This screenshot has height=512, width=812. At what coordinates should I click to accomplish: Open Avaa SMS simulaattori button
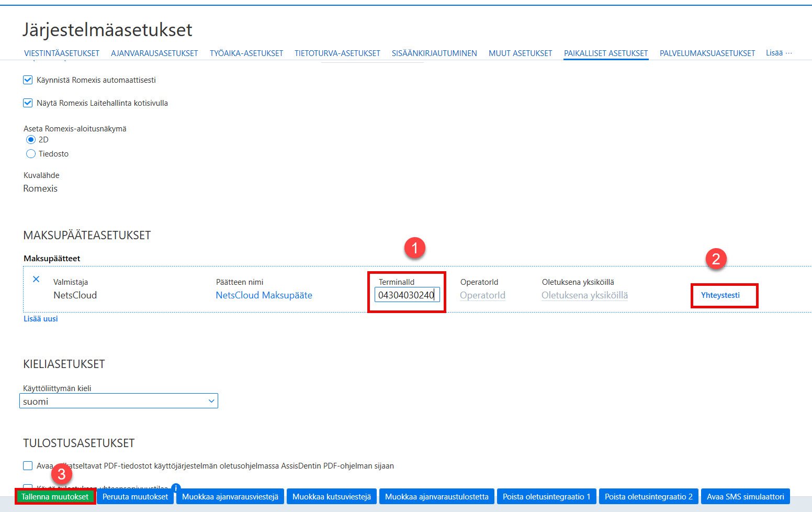(746, 497)
